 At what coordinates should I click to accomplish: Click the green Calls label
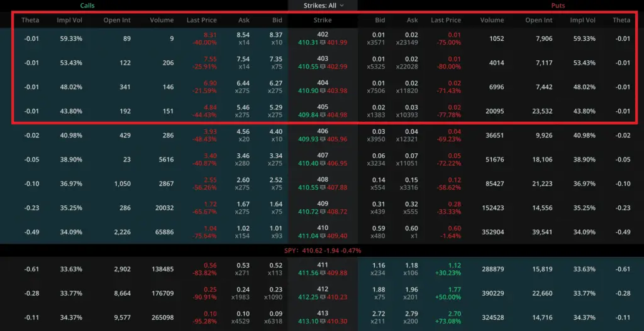pyautogui.click(x=87, y=6)
